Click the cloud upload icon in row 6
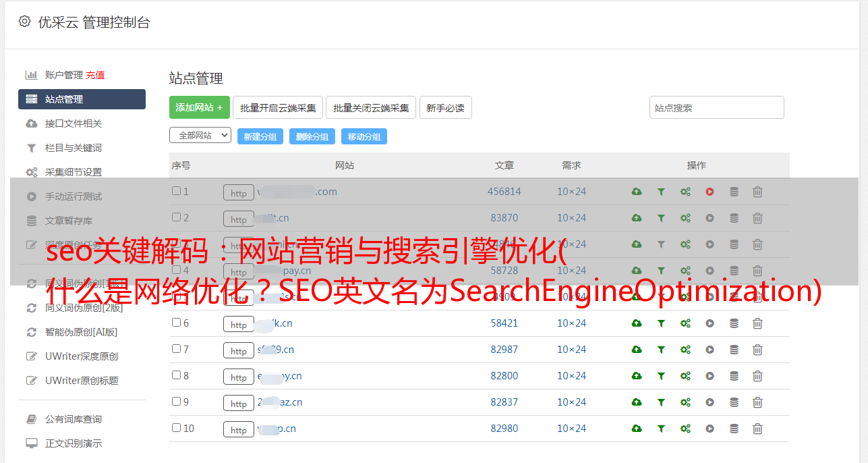The height and width of the screenshot is (463, 868). coord(636,323)
